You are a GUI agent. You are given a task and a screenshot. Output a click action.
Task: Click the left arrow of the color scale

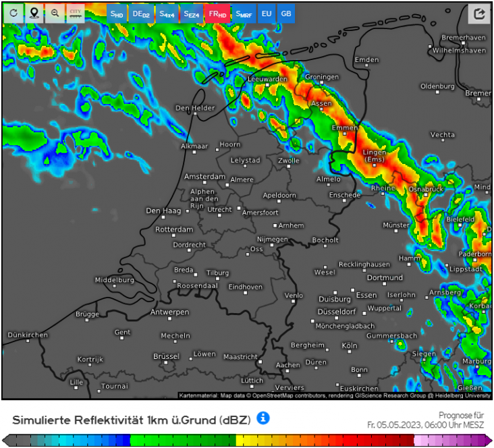tap(7, 441)
